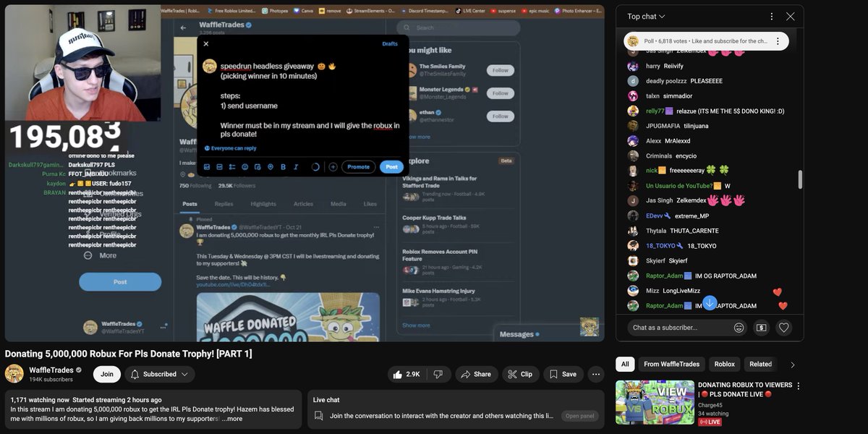Tag a location on the tweet

271,167
